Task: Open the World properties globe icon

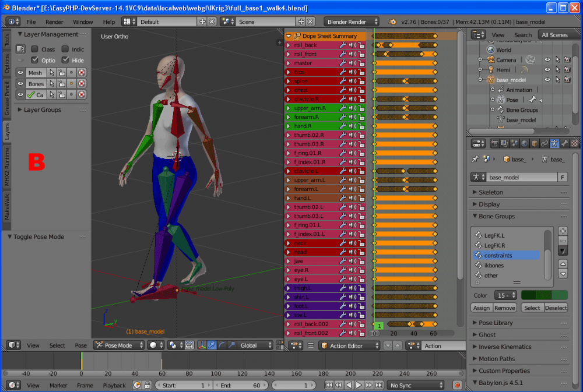Action: (524, 143)
